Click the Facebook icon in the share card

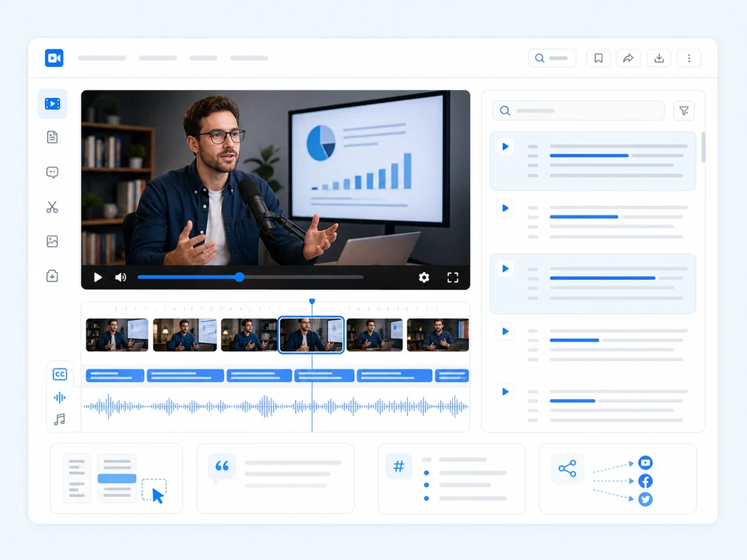click(646, 481)
